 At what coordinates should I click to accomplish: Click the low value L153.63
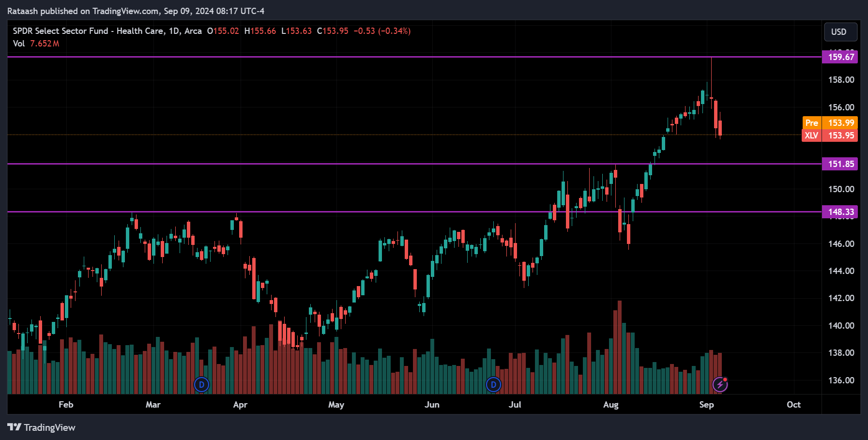(x=296, y=31)
